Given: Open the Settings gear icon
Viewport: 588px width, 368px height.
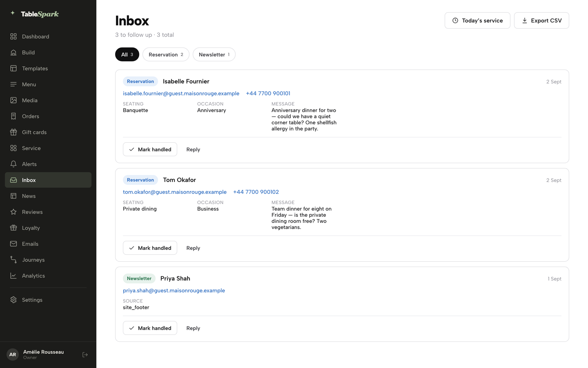Looking at the screenshot, I should 13,300.
